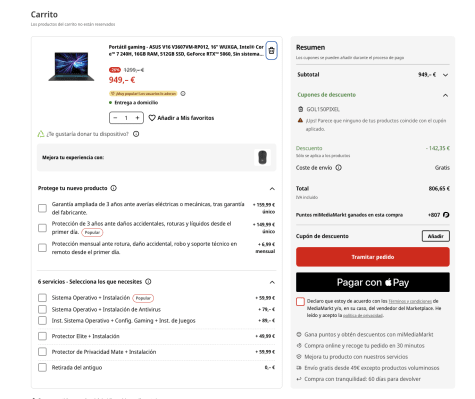Check Sistema Operativo + Instalación
This screenshot has width=475, height=399.
42,298
